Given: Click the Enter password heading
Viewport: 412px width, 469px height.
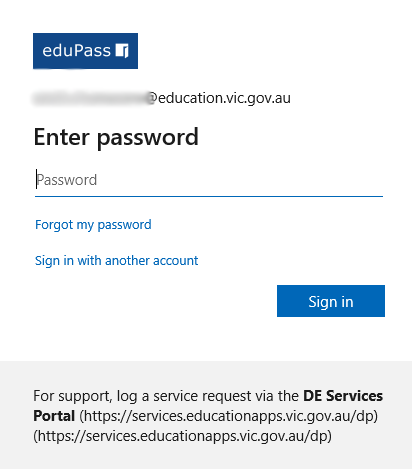Looking at the screenshot, I should tap(116, 137).
